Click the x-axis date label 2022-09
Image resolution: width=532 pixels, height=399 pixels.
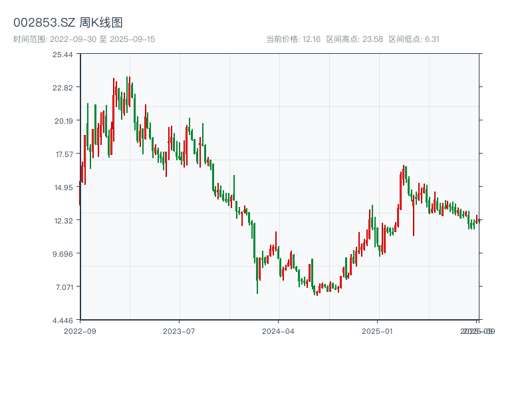pos(80,331)
